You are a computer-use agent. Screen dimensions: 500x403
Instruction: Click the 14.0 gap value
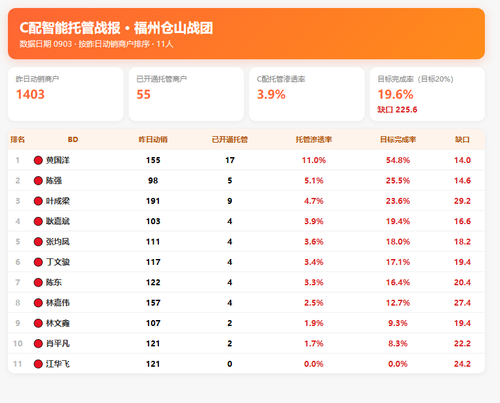[x=462, y=160]
